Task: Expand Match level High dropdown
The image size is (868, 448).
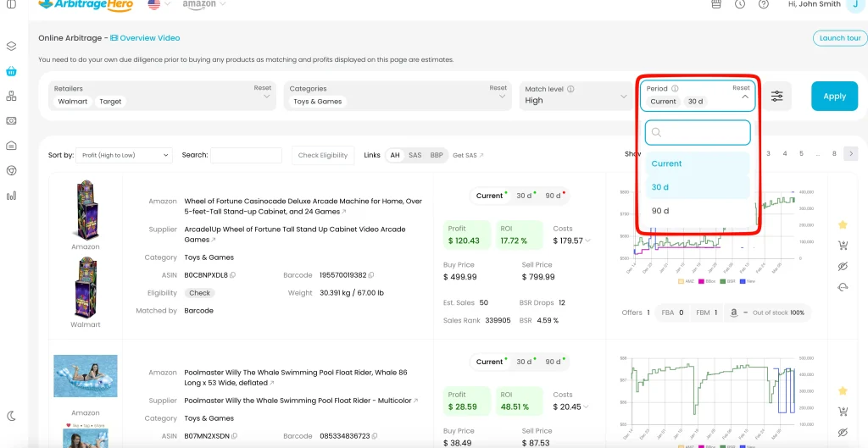Action: click(623, 97)
